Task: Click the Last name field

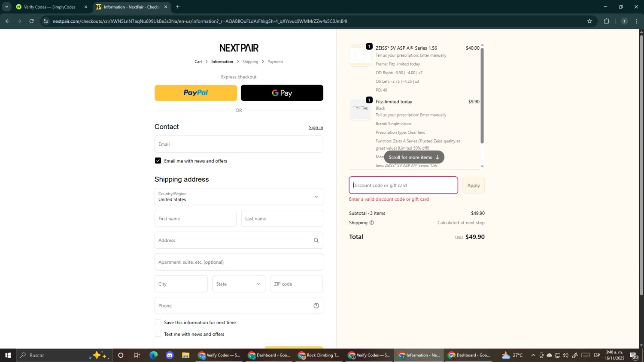Action: [282, 219]
